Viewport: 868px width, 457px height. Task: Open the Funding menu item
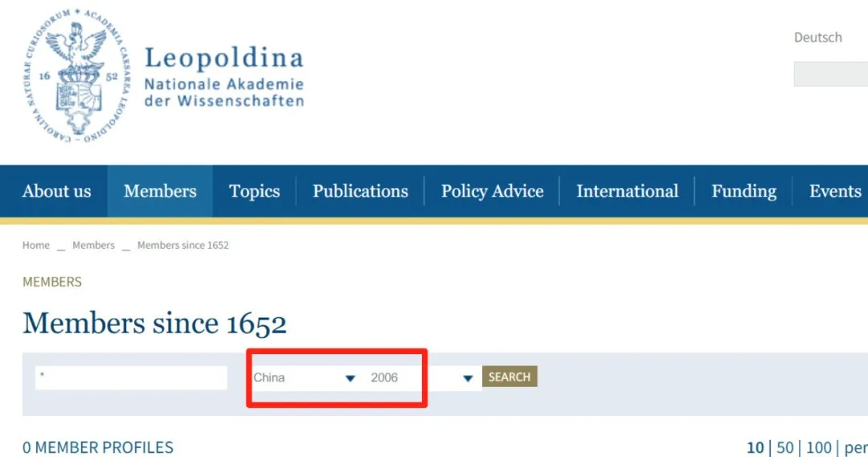(x=743, y=191)
